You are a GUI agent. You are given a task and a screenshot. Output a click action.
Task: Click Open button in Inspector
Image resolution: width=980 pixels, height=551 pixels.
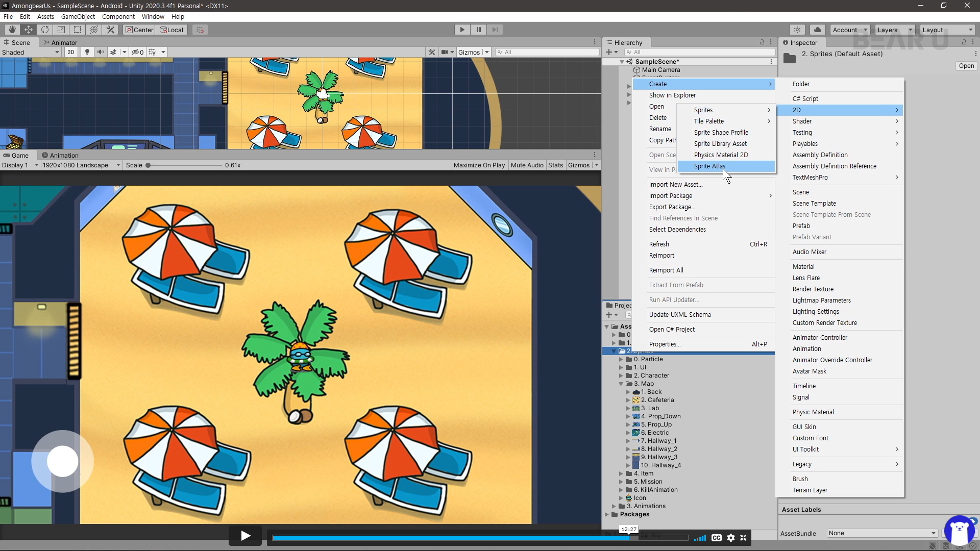point(966,65)
